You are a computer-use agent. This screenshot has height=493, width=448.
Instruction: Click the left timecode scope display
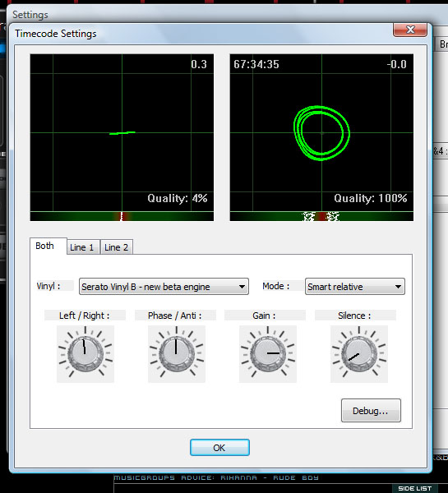(122, 132)
